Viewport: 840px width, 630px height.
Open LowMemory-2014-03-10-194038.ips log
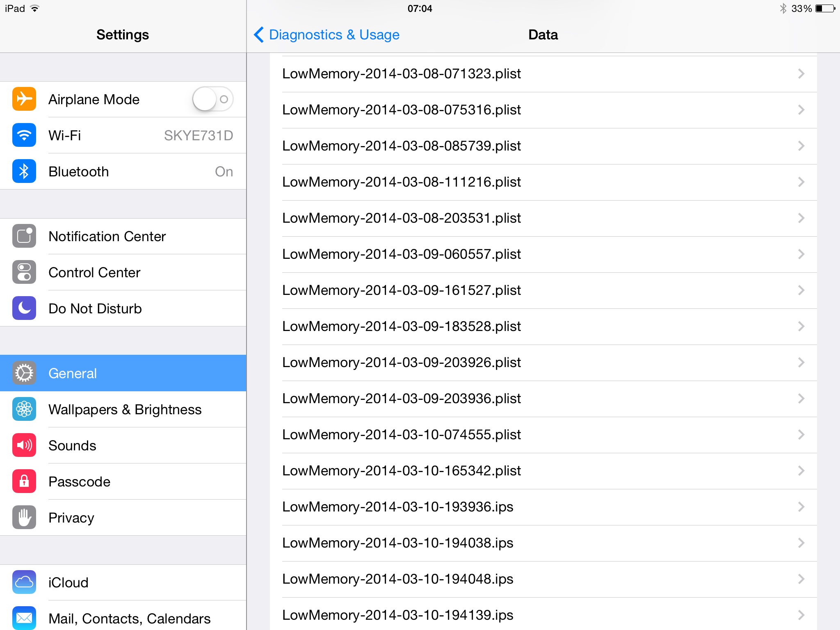point(543,543)
